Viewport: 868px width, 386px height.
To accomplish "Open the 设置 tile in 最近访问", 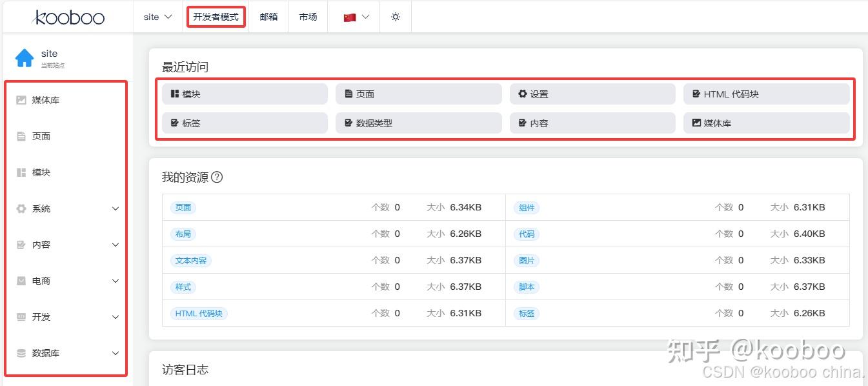I will click(x=591, y=94).
